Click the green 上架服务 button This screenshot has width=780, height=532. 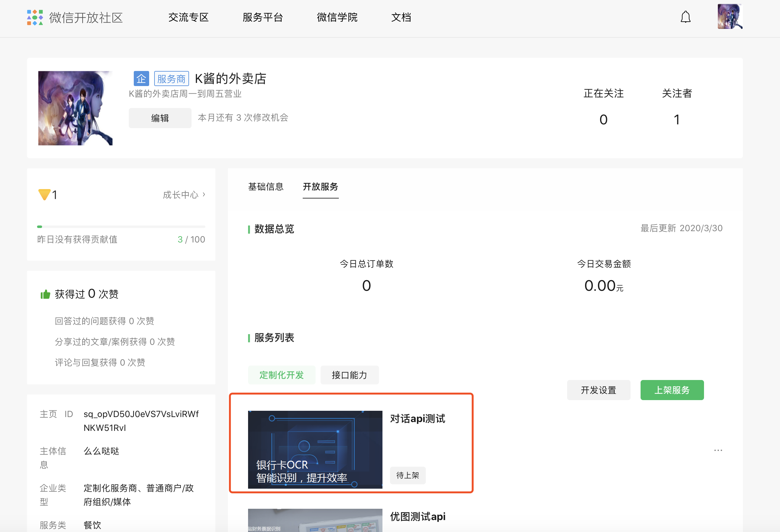pyautogui.click(x=672, y=390)
